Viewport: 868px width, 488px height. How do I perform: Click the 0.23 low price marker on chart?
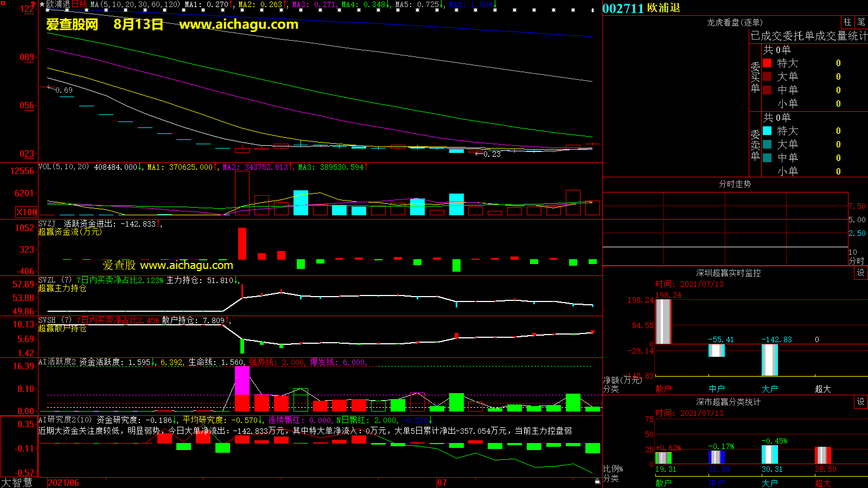point(492,154)
